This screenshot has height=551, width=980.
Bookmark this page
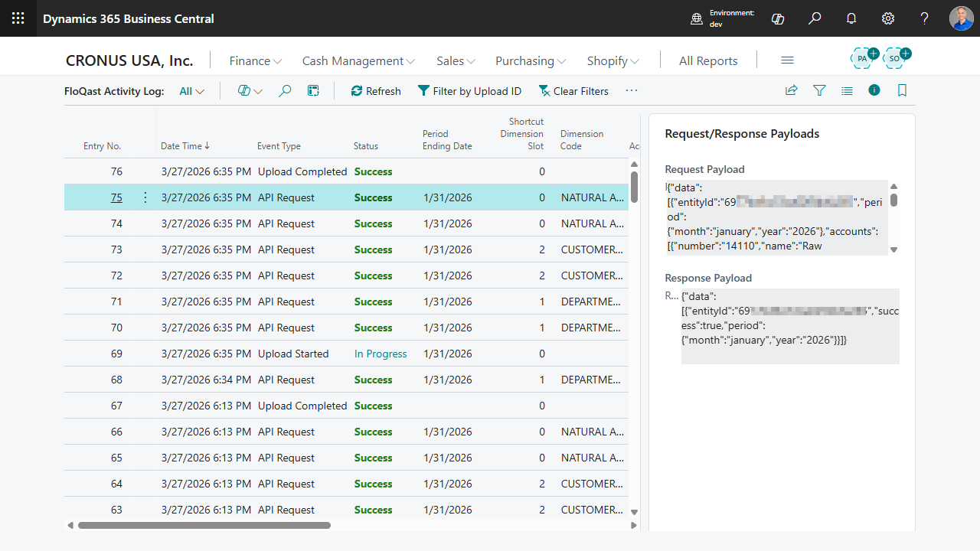902,90
